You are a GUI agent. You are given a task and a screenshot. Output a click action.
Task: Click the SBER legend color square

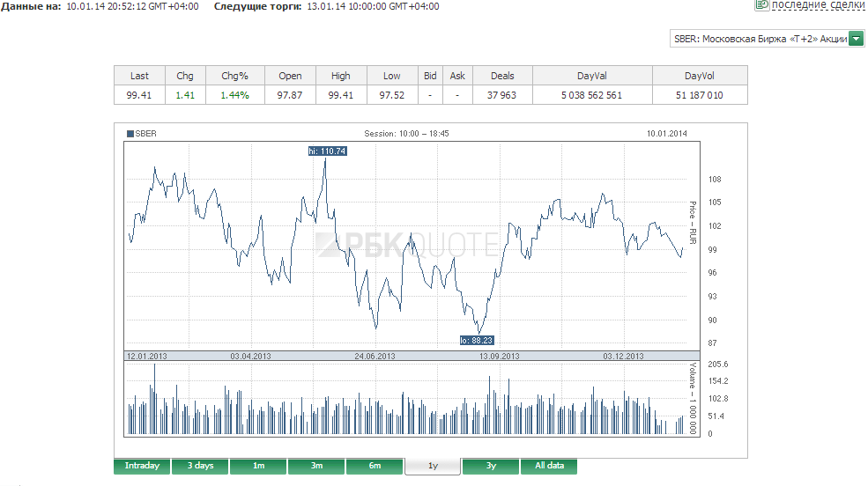pos(130,134)
